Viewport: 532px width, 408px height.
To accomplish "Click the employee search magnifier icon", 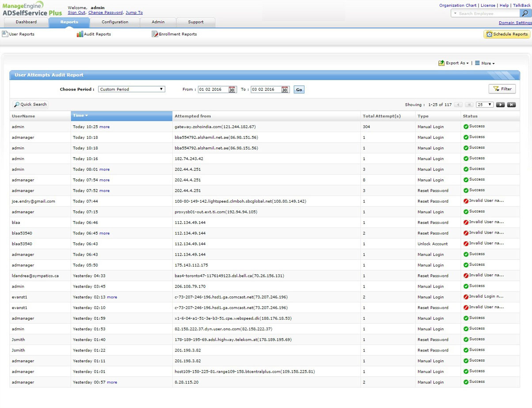I will tap(524, 14).
